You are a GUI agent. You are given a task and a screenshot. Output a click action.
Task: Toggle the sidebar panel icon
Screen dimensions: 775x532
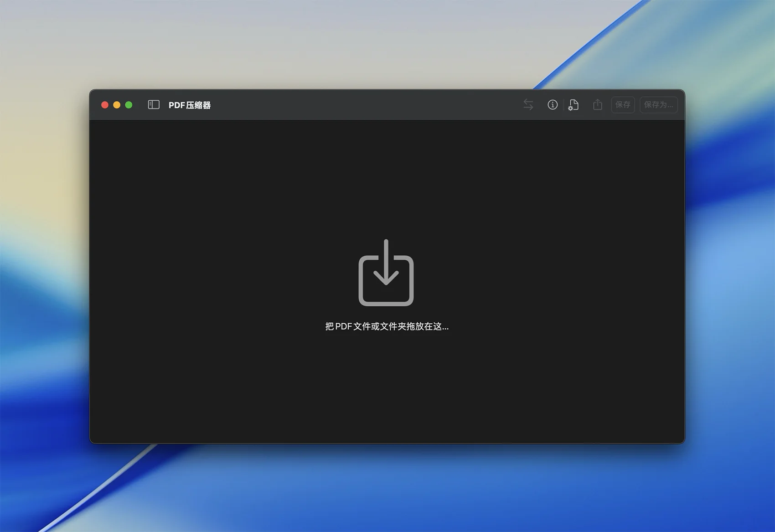tap(154, 105)
